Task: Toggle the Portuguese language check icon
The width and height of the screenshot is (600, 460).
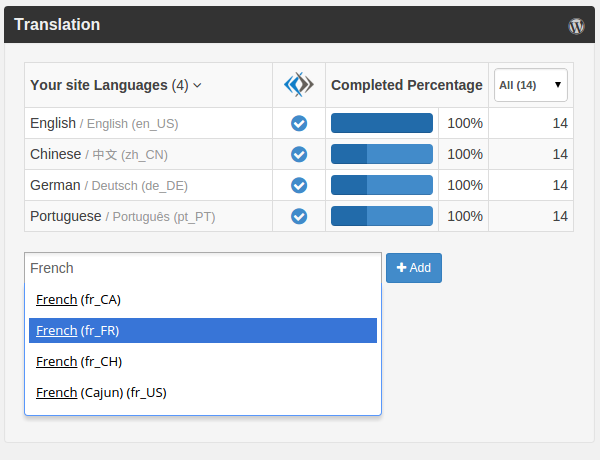Action: (x=298, y=216)
